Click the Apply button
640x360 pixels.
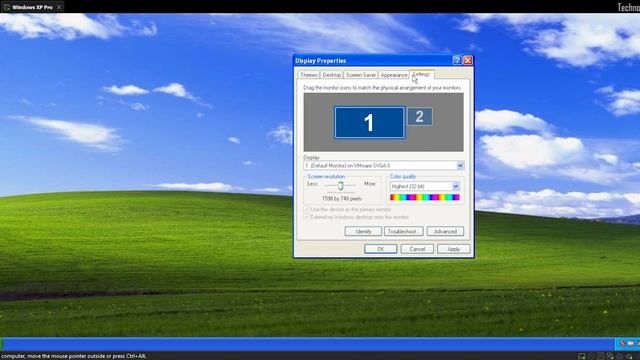(453, 249)
